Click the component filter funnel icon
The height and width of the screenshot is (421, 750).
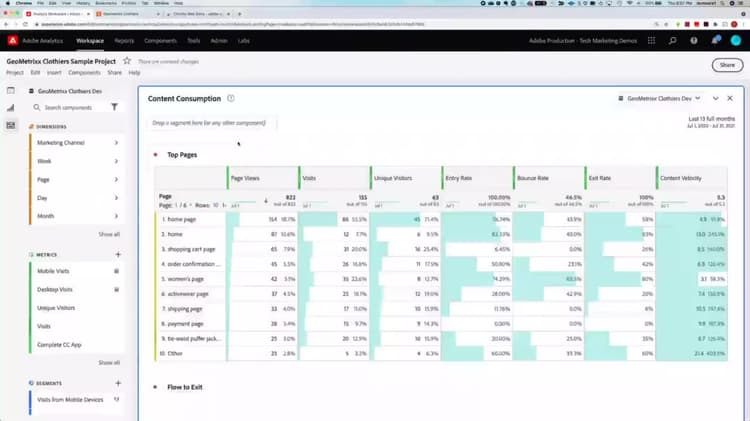114,107
